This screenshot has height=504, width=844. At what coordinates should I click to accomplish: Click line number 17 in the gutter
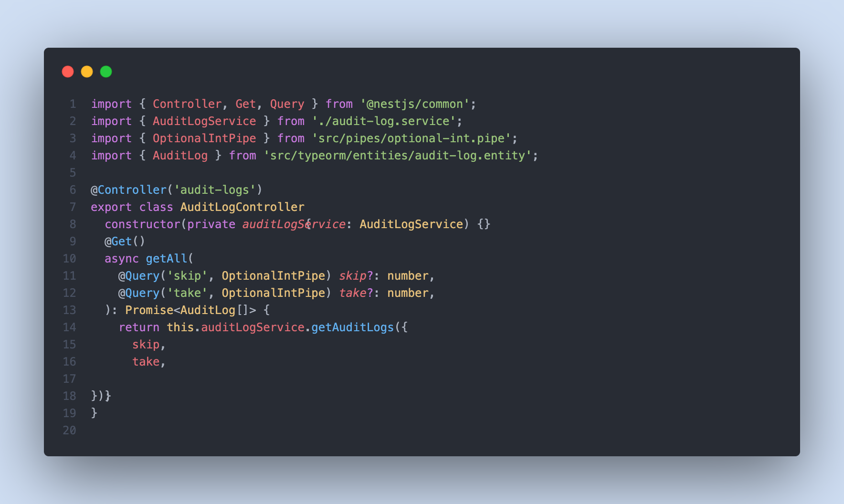70,379
